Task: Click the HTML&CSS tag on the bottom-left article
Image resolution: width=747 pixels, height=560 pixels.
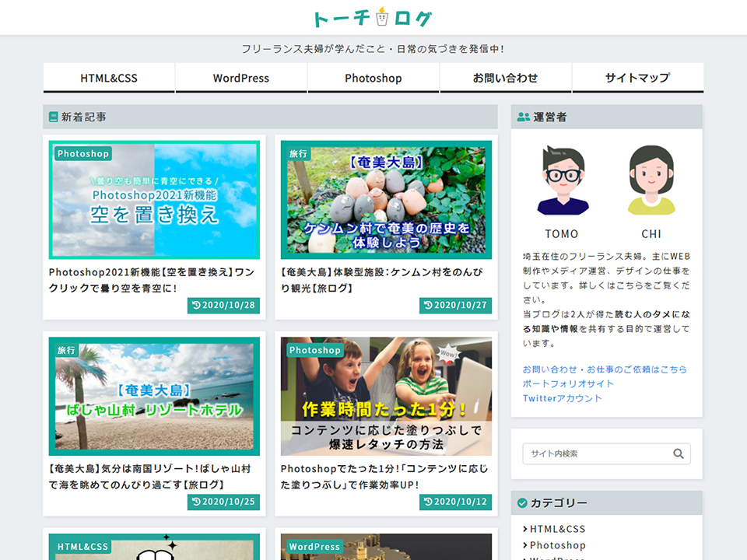Action: (x=82, y=547)
